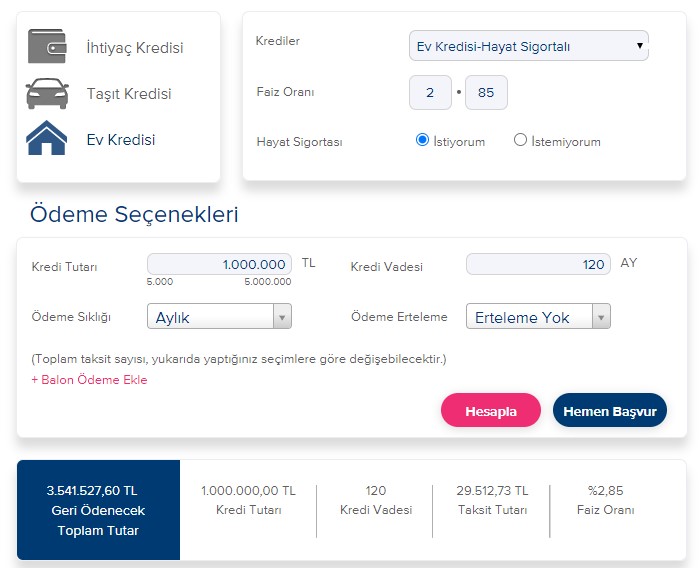Select the İhtiyaç Kredisi label
The image size is (700, 568).
click(x=135, y=47)
